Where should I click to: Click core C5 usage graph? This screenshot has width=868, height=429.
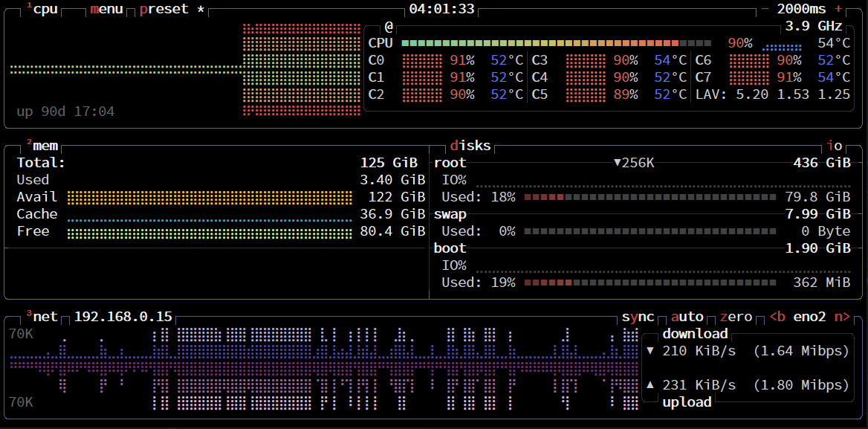(585, 94)
